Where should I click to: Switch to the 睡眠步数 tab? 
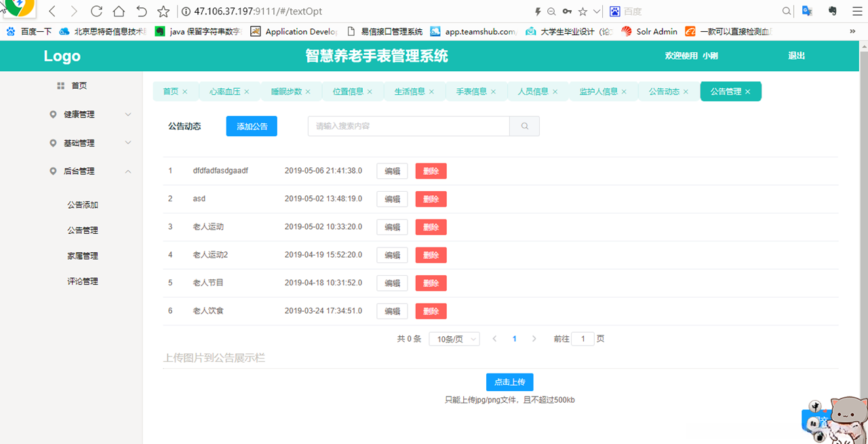[x=287, y=90]
